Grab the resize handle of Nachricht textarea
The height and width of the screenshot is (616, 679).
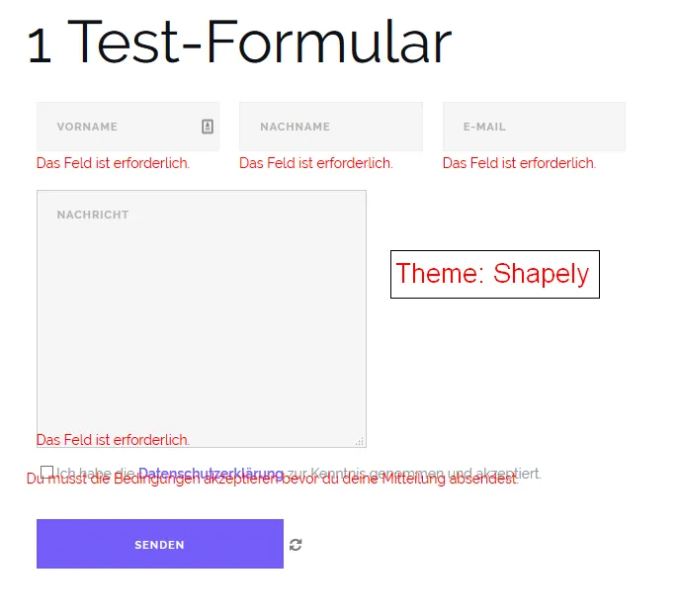360,441
